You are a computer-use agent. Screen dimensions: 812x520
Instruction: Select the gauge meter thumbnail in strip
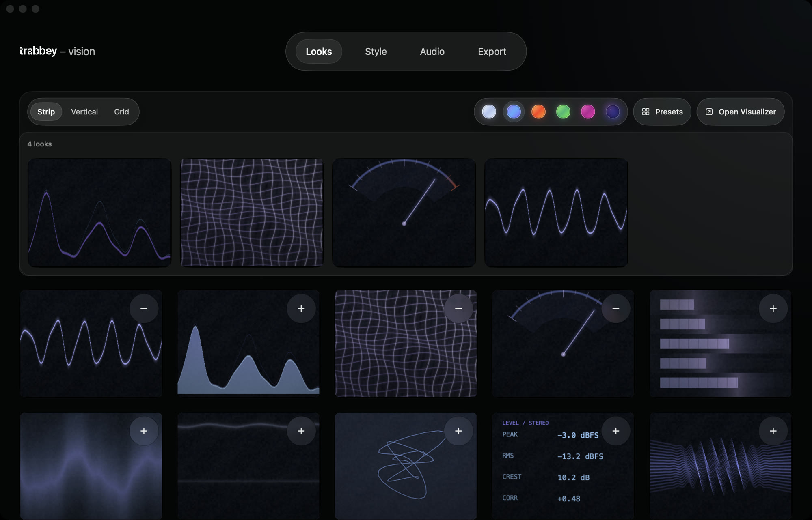[x=404, y=213]
